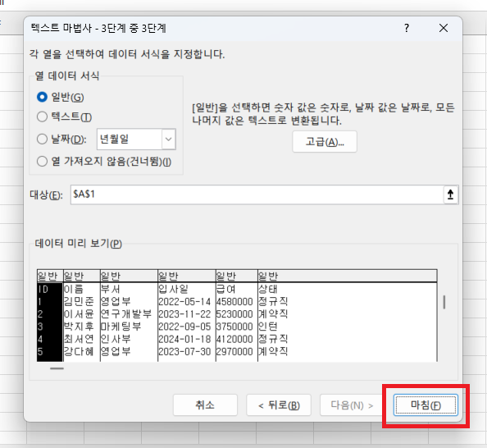Choose 열 가져오지 않음(건너뜀) option

(42, 162)
